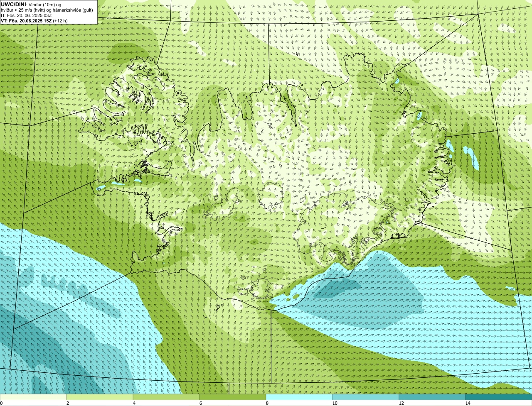
Task: Click the pale yellow 0–2 m/s legend swatch
Action: (x=33, y=397)
